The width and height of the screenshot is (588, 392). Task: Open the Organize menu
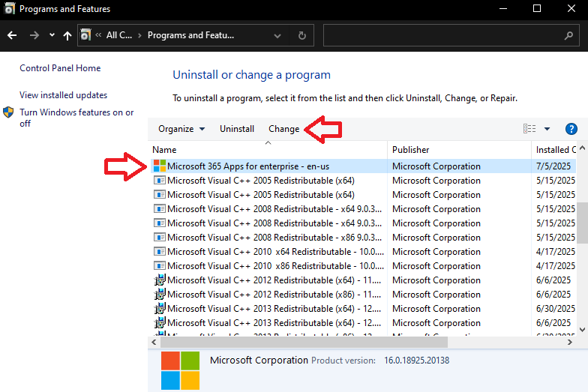pyautogui.click(x=181, y=129)
